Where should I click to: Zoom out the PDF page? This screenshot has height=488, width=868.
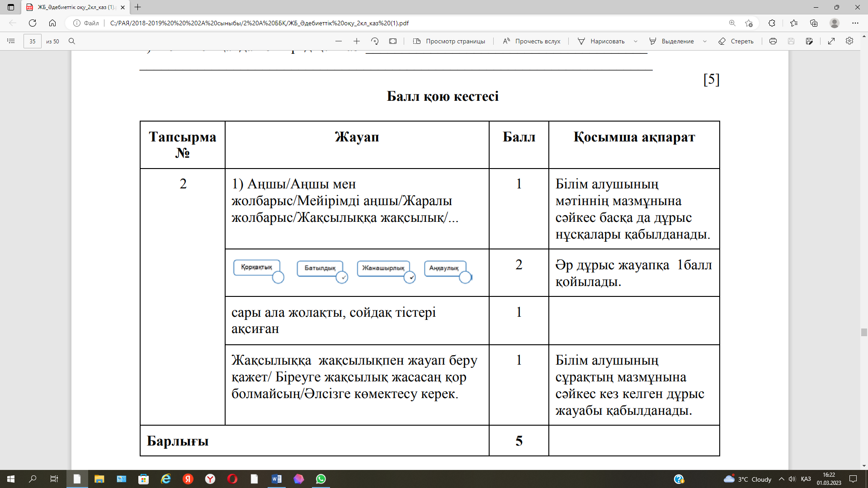[339, 41]
